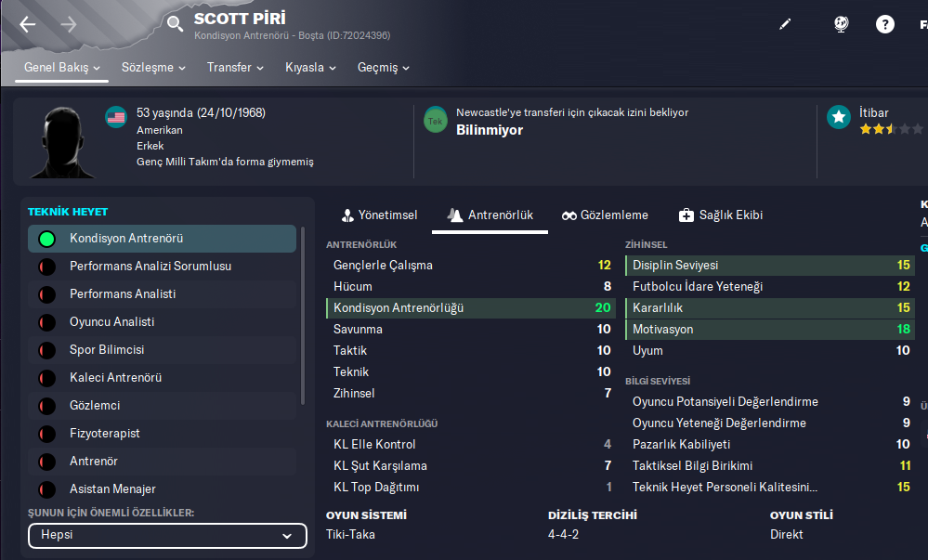928x560 pixels.
Task: Click the Bilinmiyor transfer status link
Action: click(490, 130)
